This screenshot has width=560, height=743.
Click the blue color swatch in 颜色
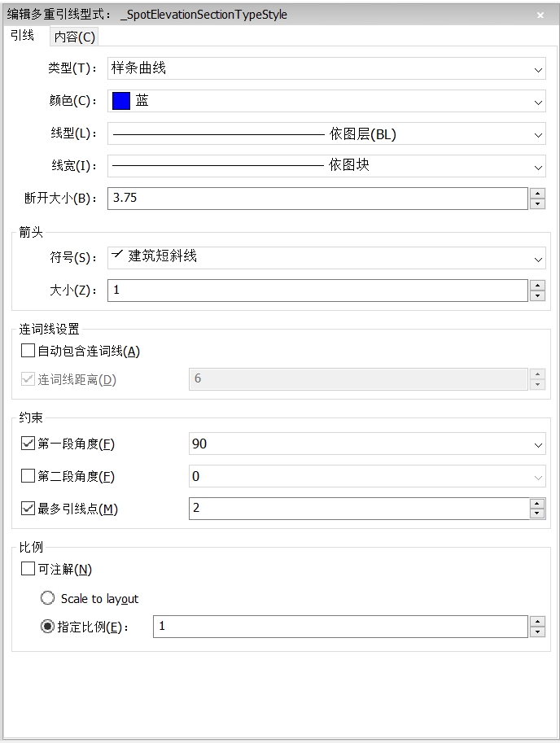(121, 101)
